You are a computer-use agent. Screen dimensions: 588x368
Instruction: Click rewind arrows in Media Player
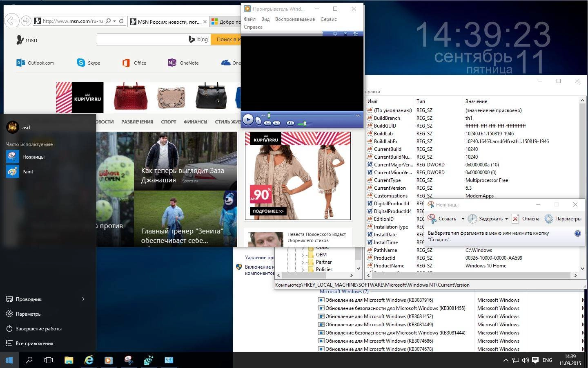coord(263,115)
